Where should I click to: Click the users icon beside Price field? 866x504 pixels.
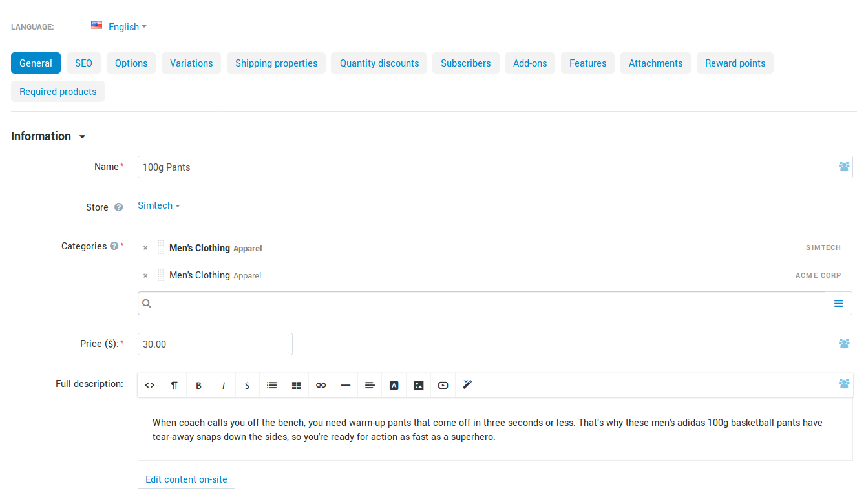click(844, 344)
